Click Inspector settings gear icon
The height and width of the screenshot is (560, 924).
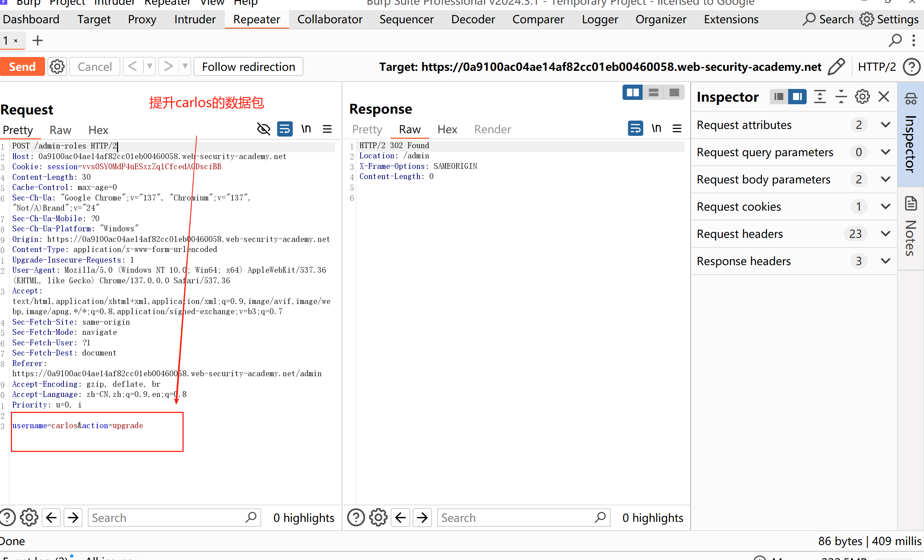(x=862, y=97)
